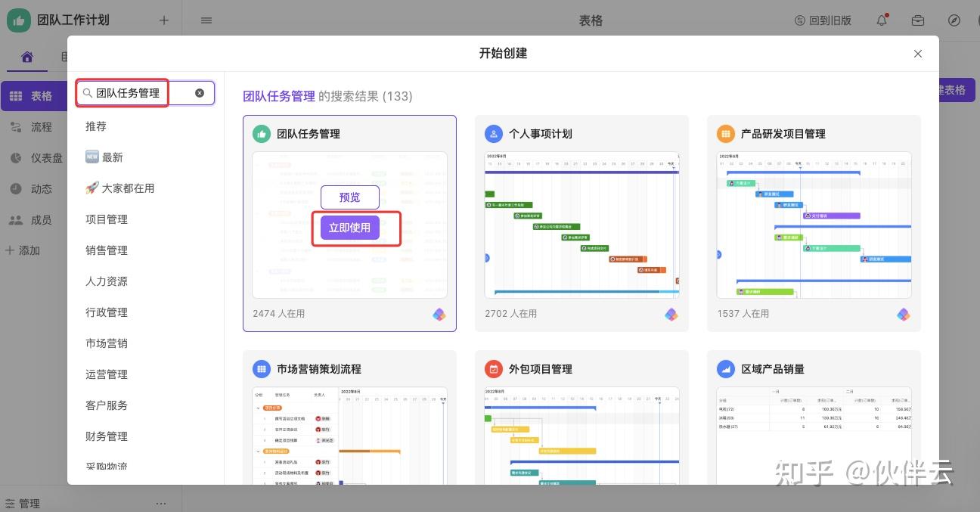Click the 外包项目管理 card title
Screen dimensions: 980x512
pos(541,369)
